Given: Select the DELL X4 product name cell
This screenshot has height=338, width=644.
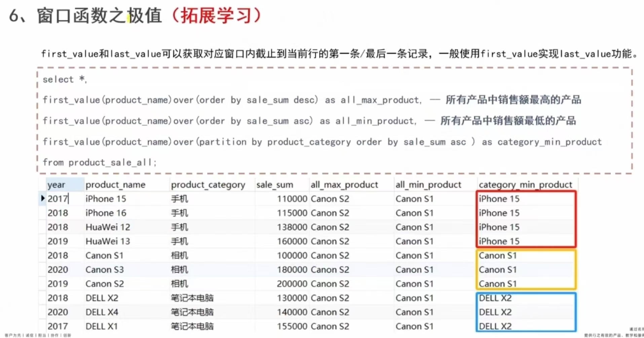Looking at the screenshot, I should tap(101, 312).
